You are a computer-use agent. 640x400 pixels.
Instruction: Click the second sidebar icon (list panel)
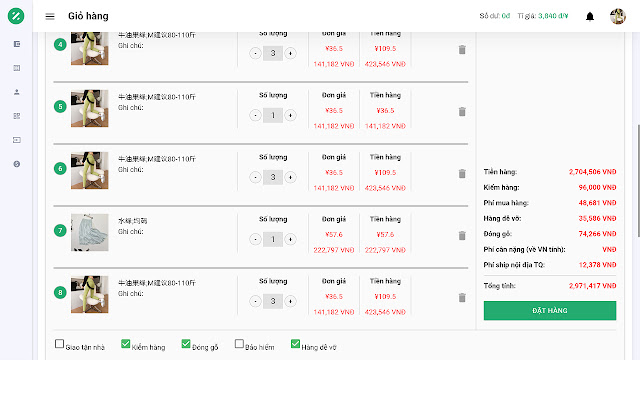click(17, 68)
